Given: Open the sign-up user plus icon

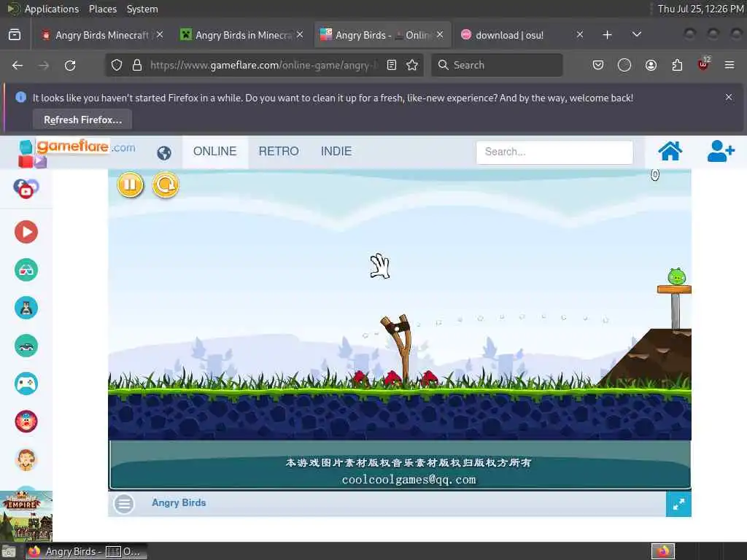Looking at the screenshot, I should pyautogui.click(x=720, y=152).
